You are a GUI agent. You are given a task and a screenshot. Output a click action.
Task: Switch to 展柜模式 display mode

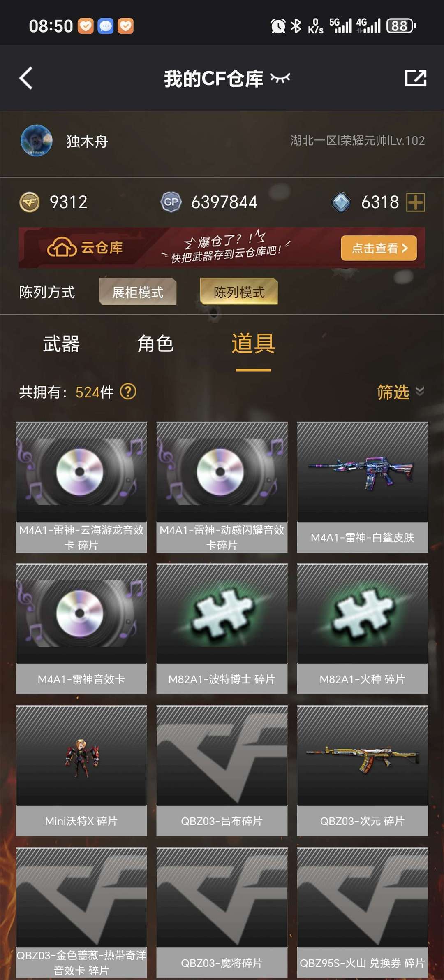click(138, 292)
